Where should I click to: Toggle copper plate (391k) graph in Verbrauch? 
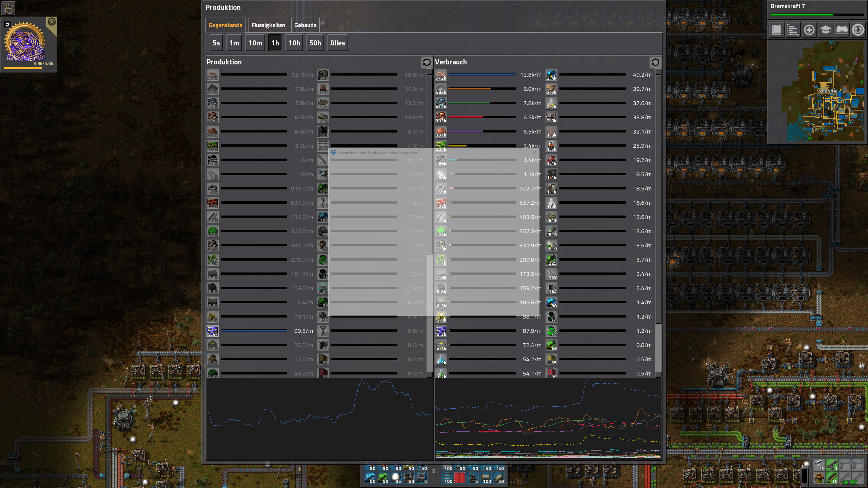coord(441,132)
